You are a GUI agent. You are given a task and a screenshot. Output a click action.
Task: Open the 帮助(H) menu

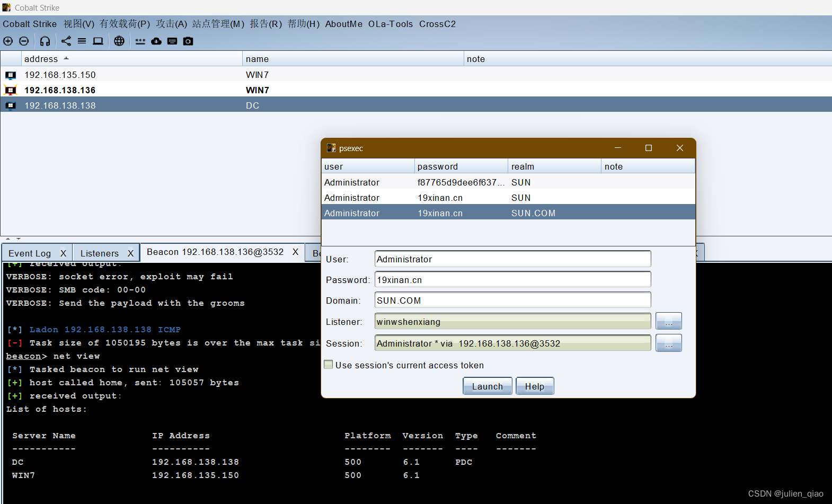coord(304,24)
